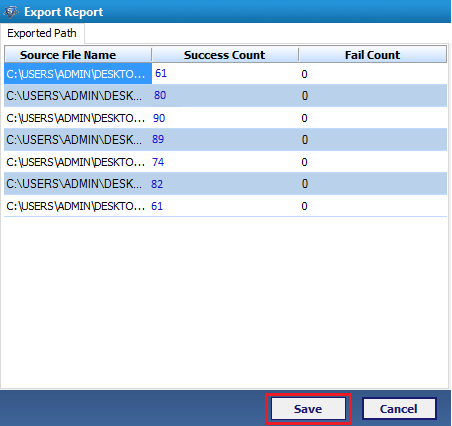Click fail count 0 in the 82 row
The height and width of the screenshot is (426, 452).
tap(305, 184)
